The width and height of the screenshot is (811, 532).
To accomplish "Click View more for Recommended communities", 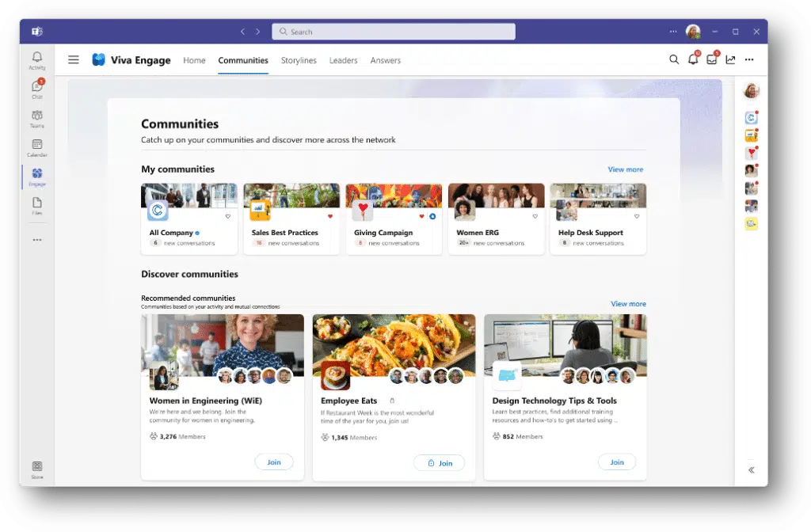I will click(x=628, y=304).
